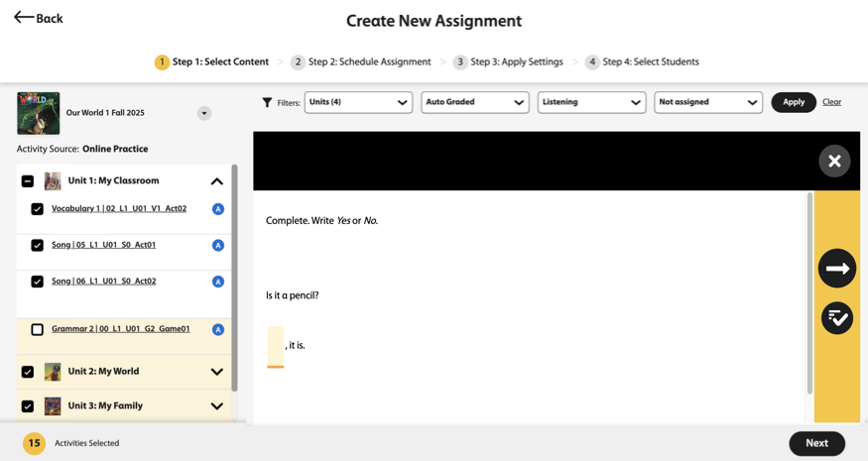The width and height of the screenshot is (868, 461).
Task: Click the activity preview vertical scrollbar
Action: point(809,293)
